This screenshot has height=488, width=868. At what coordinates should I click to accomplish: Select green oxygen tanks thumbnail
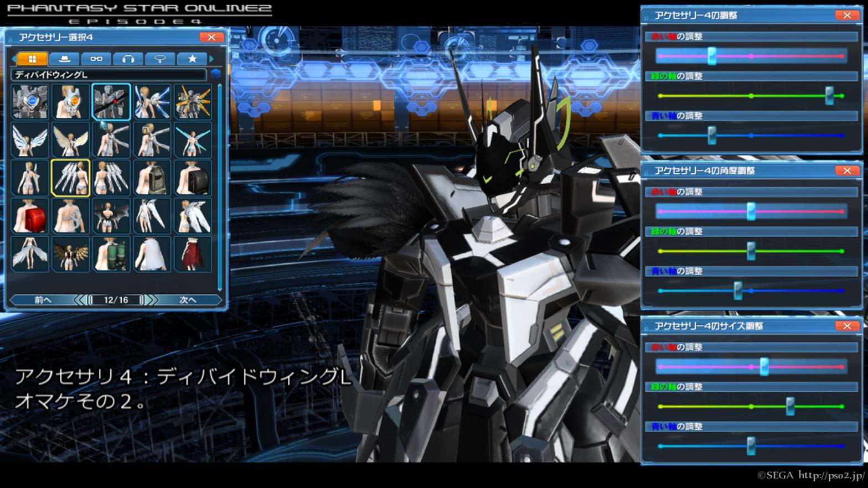[x=111, y=255]
